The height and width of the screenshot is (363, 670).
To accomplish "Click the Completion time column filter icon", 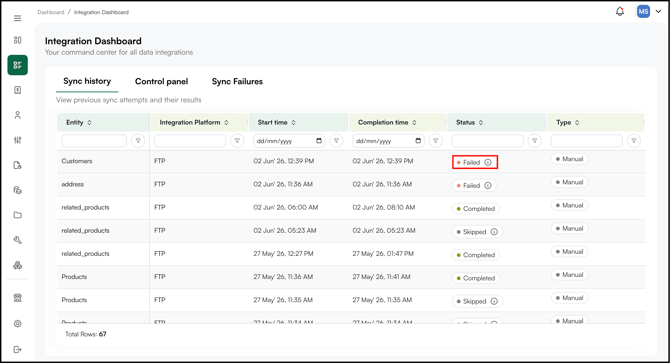I will pyautogui.click(x=435, y=141).
